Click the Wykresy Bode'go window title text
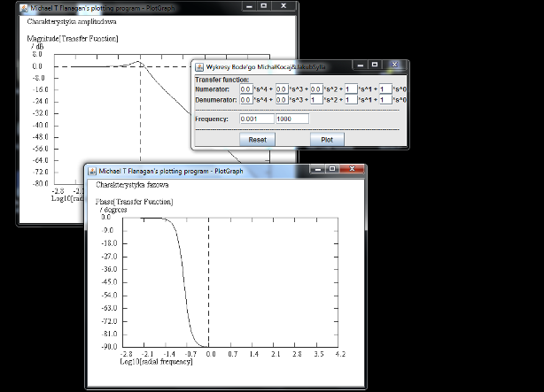The width and height of the screenshot is (544, 392). (266, 67)
